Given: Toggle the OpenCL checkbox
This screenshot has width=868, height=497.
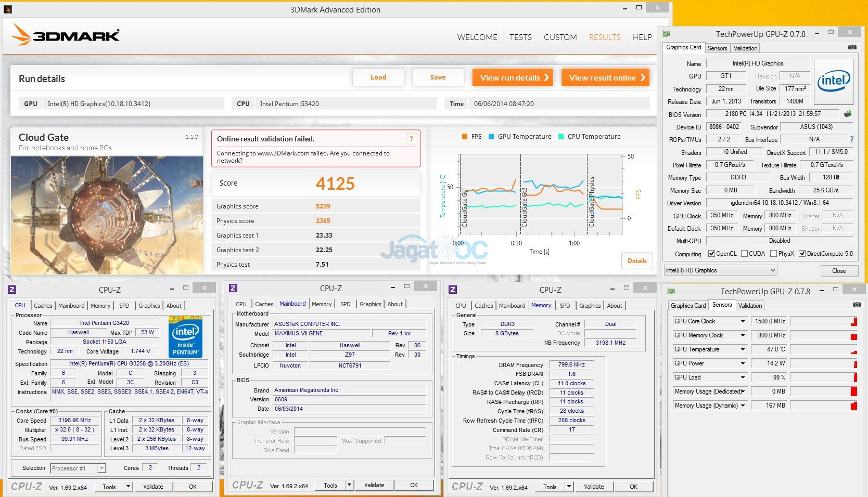Looking at the screenshot, I should tap(711, 254).
